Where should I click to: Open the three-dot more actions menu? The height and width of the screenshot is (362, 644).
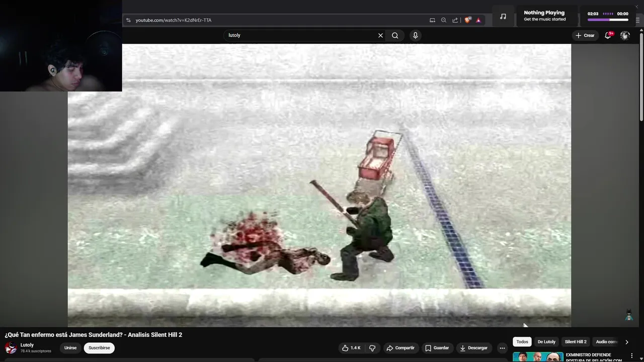(502, 348)
